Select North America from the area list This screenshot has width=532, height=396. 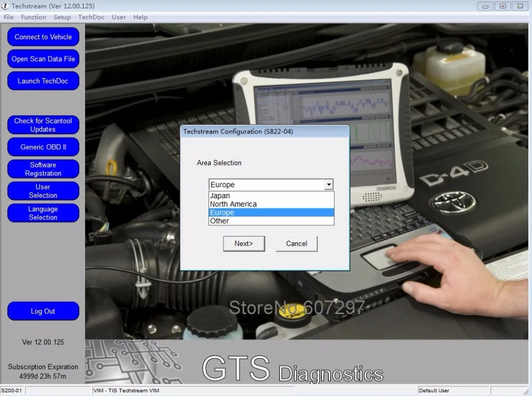[x=233, y=204]
